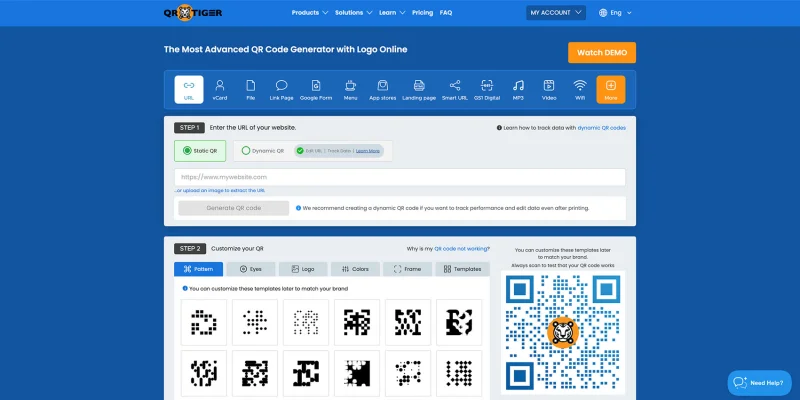Open the FAQ page
This screenshot has width=800, height=400.
click(x=446, y=13)
